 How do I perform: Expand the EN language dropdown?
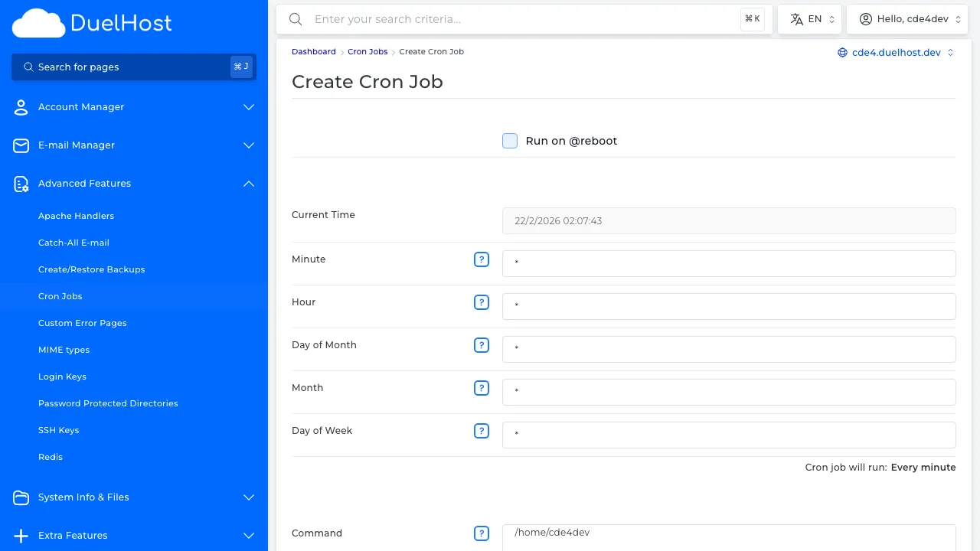coord(809,18)
